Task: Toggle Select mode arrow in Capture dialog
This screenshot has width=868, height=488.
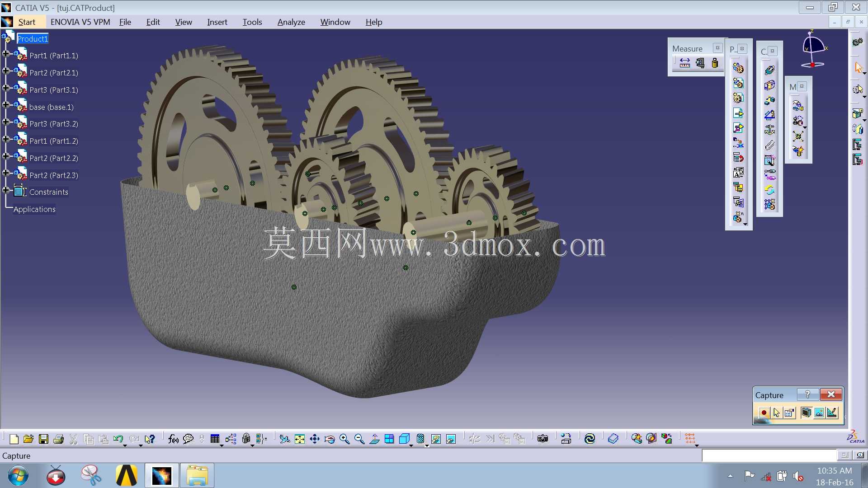Action: coord(777,413)
